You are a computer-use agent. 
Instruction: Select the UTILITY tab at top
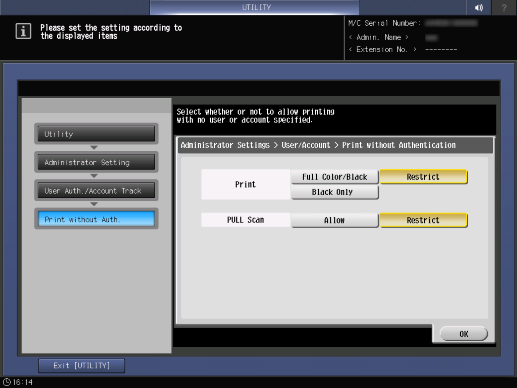coord(255,7)
